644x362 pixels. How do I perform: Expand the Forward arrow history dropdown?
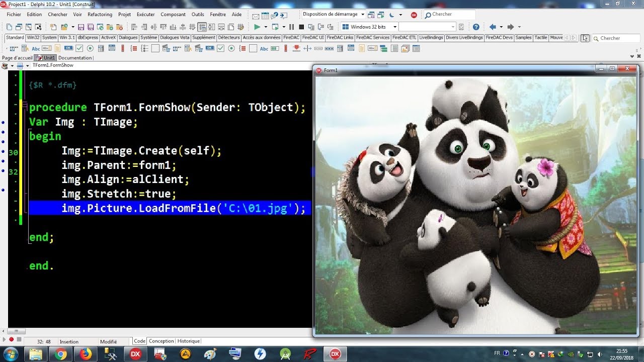(x=519, y=27)
